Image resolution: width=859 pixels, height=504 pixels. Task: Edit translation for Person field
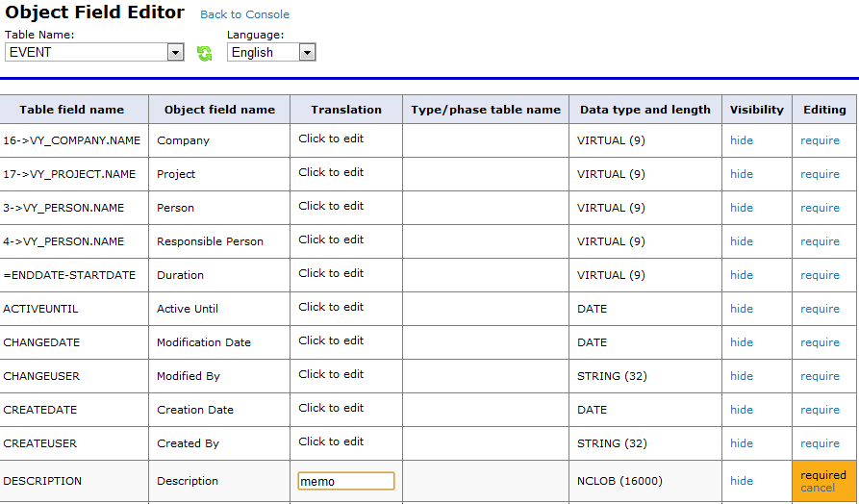(x=331, y=206)
